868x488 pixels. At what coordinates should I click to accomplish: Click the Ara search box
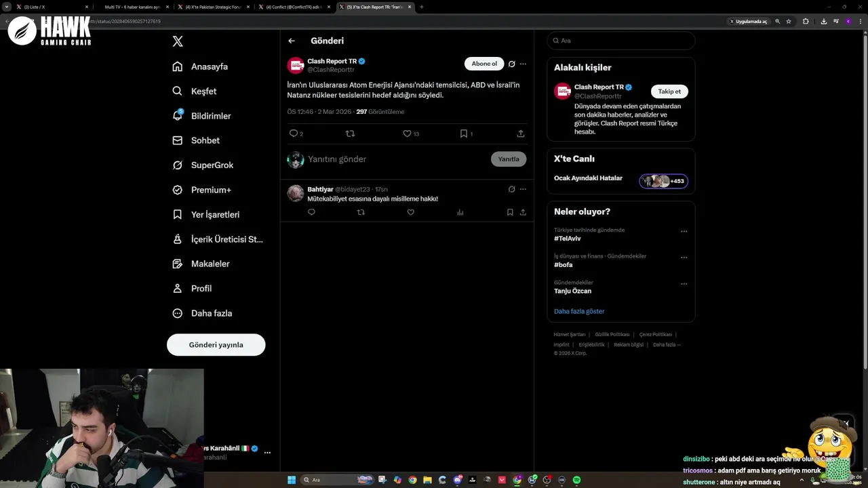pyautogui.click(x=621, y=41)
